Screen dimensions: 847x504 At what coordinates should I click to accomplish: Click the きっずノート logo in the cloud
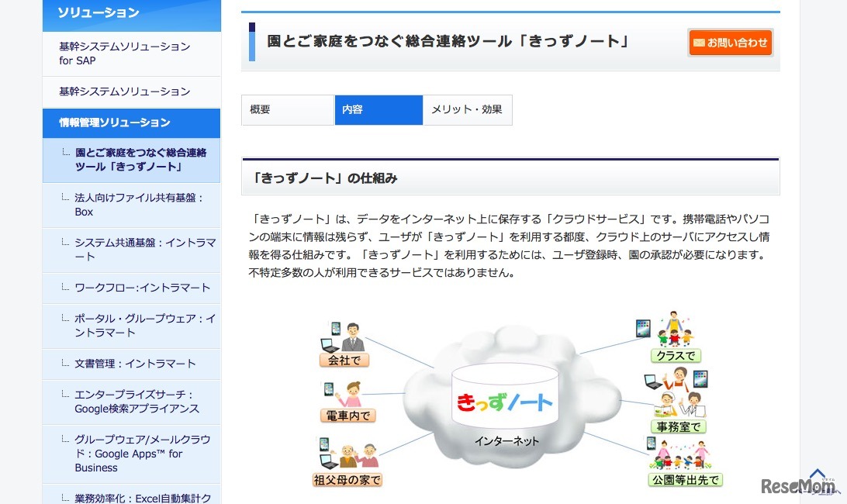pos(504,402)
